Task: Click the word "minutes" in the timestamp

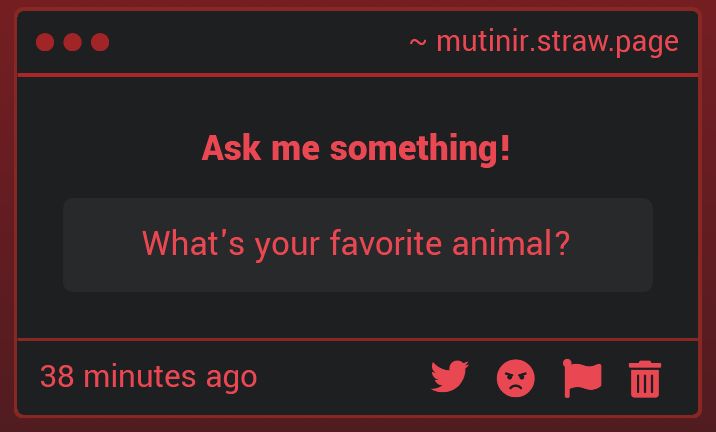Action: (140, 377)
